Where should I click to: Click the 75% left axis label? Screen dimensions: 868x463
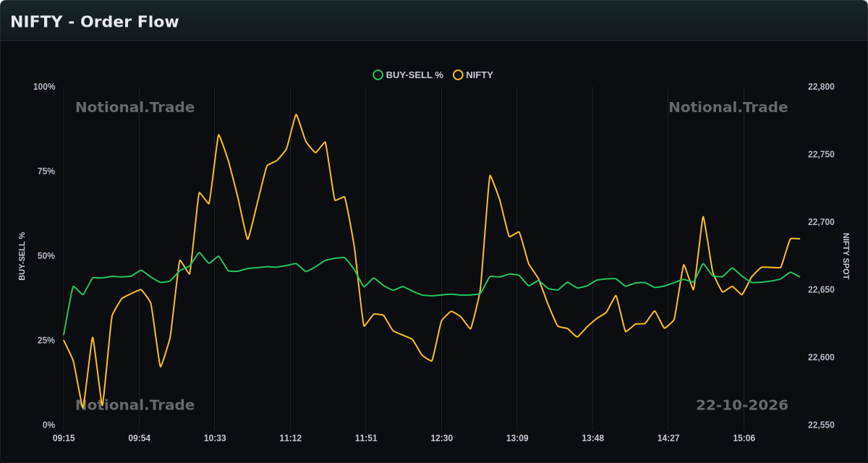(x=46, y=171)
